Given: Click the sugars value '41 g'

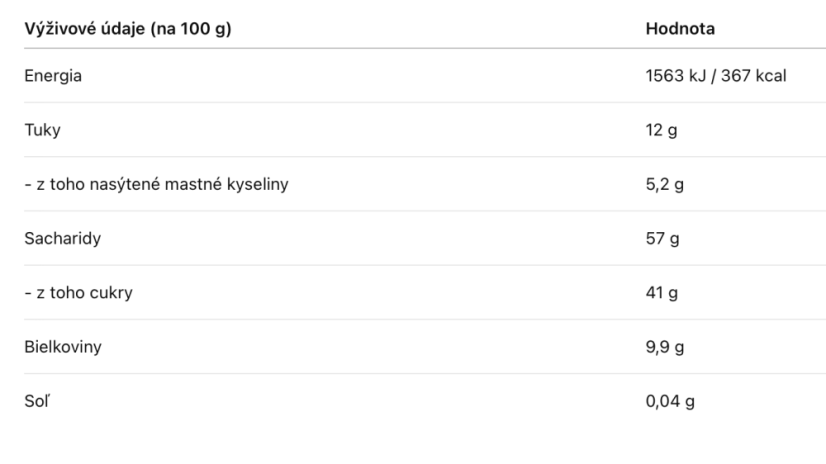Looking at the screenshot, I should (662, 293).
